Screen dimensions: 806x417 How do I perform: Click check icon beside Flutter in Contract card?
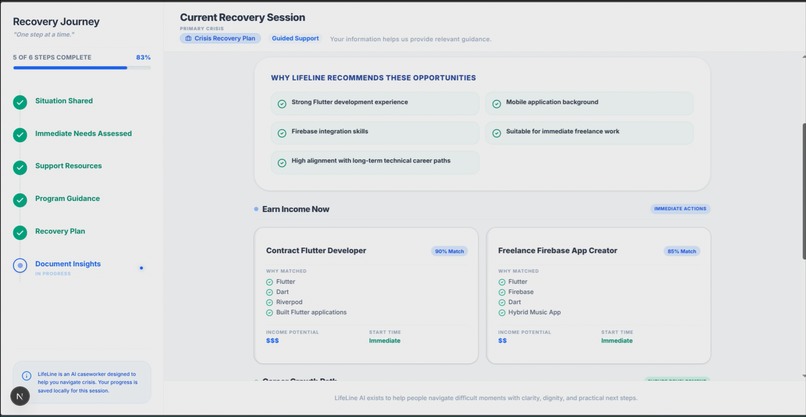(x=269, y=282)
